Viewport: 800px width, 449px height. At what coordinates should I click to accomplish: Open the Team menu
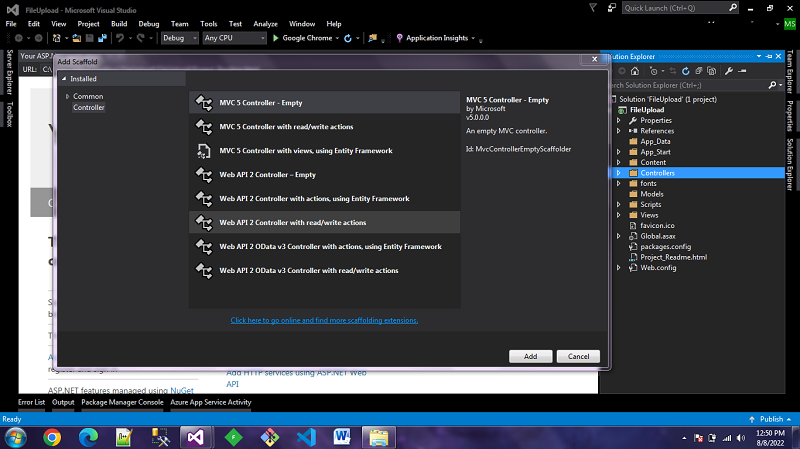[x=180, y=24]
